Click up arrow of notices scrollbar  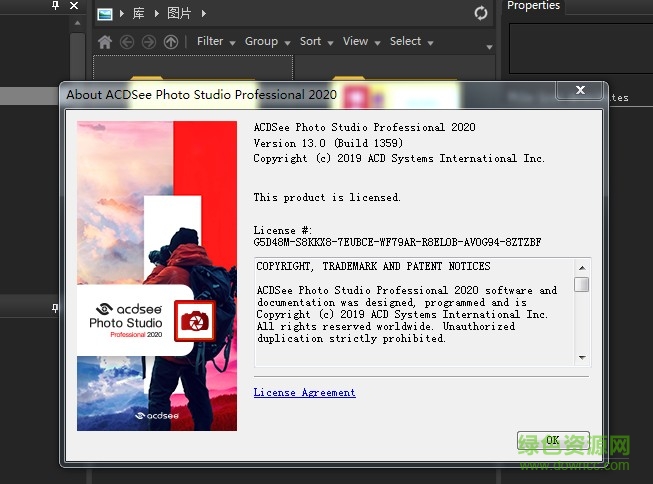582,268
